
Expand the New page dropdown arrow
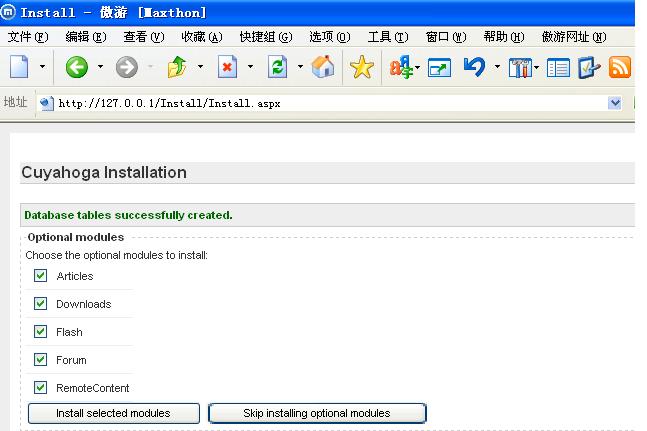(42, 66)
